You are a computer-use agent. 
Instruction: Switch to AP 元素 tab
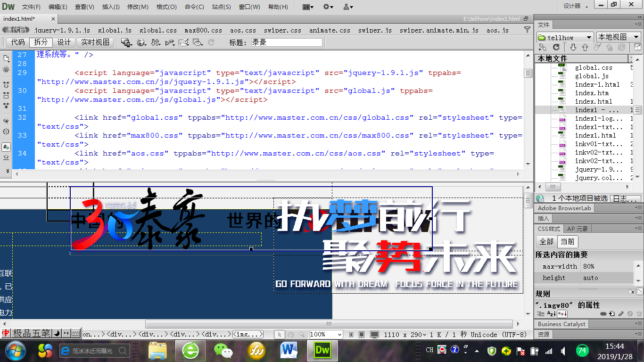[x=578, y=229]
